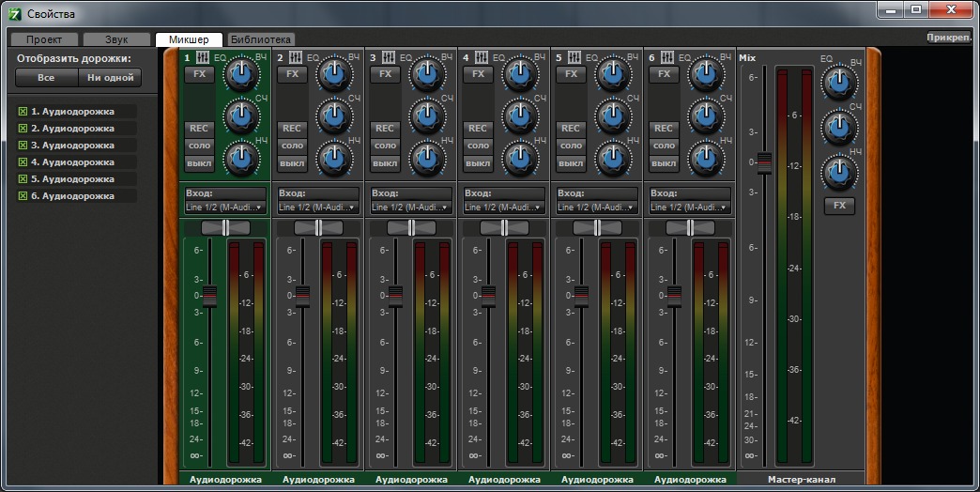The image size is (980, 492).
Task: Solo track 2 with соло button
Action: coord(293,146)
